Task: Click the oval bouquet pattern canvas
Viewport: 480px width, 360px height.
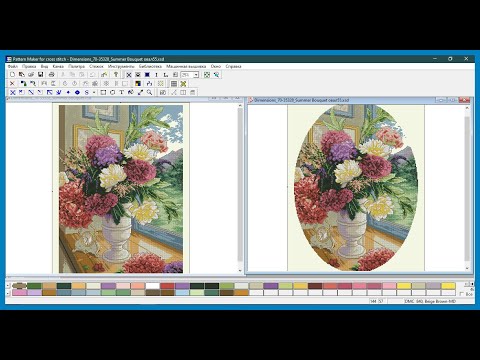Action: pos(356,188)
